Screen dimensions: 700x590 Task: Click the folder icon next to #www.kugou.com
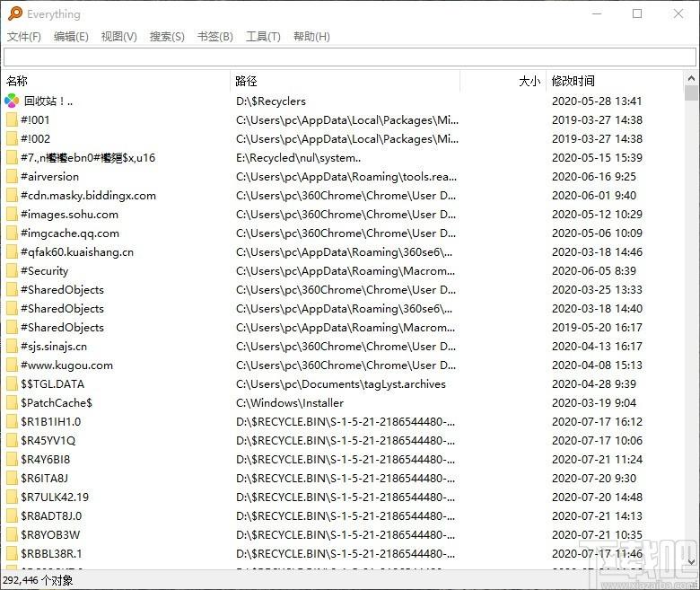point(12,365)
